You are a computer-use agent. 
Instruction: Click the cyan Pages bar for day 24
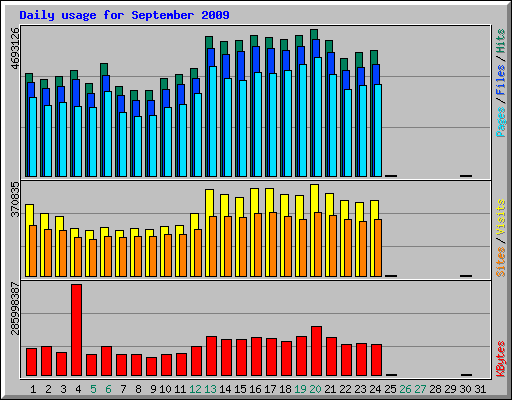378,130
